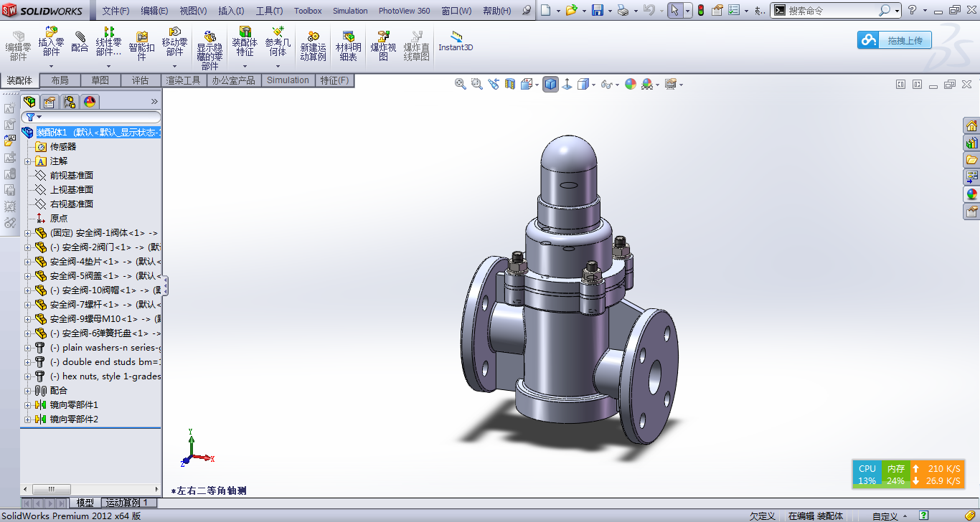The image size is (980, 522).
Task: Open the PropertyManager tab icon in panel
Action: (x=49, y=102)
